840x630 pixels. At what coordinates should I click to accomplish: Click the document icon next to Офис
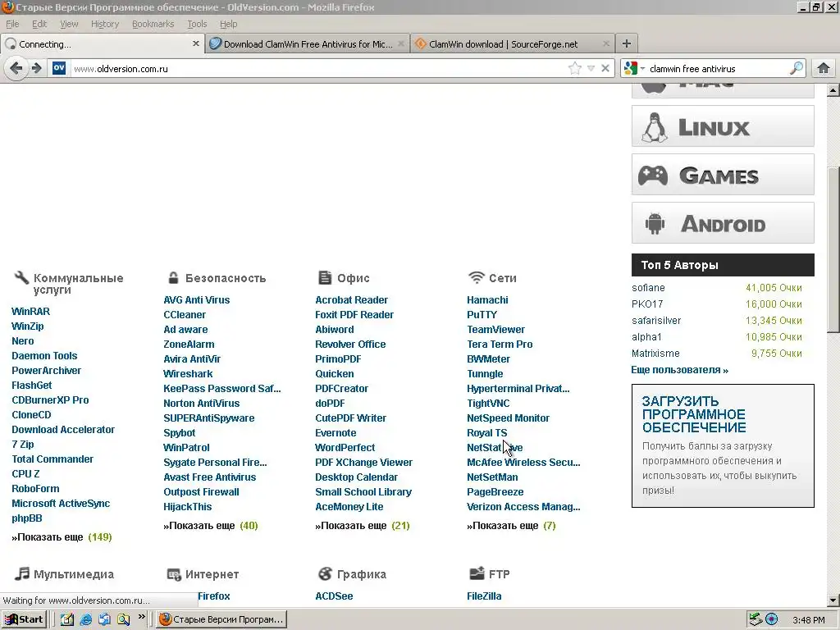pyautogui.click(x=325, y=277)
